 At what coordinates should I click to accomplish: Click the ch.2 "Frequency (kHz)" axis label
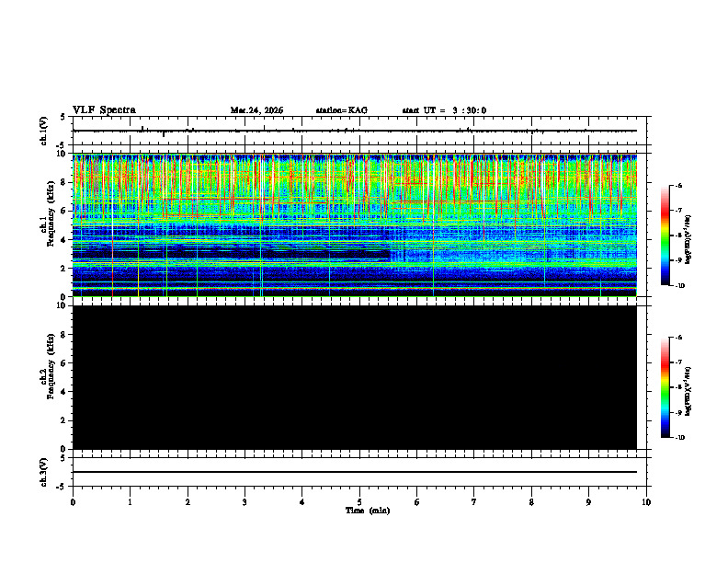51,365
